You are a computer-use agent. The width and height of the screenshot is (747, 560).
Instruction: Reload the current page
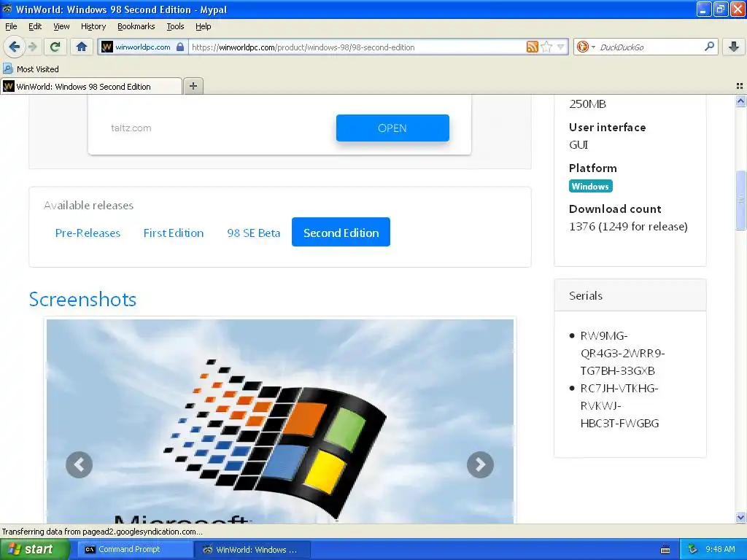55,47
